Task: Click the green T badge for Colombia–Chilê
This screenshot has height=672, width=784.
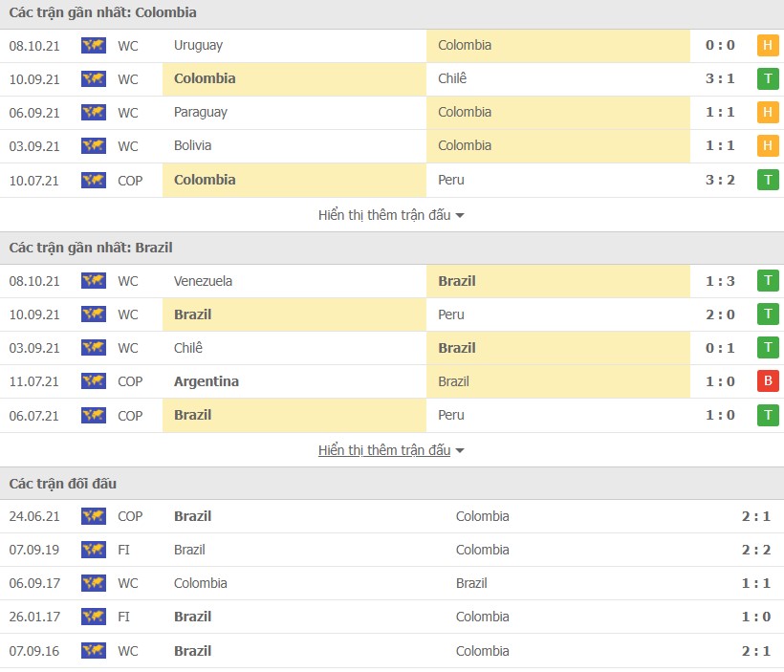Action: pyautogui.click(x=767, y=78)
